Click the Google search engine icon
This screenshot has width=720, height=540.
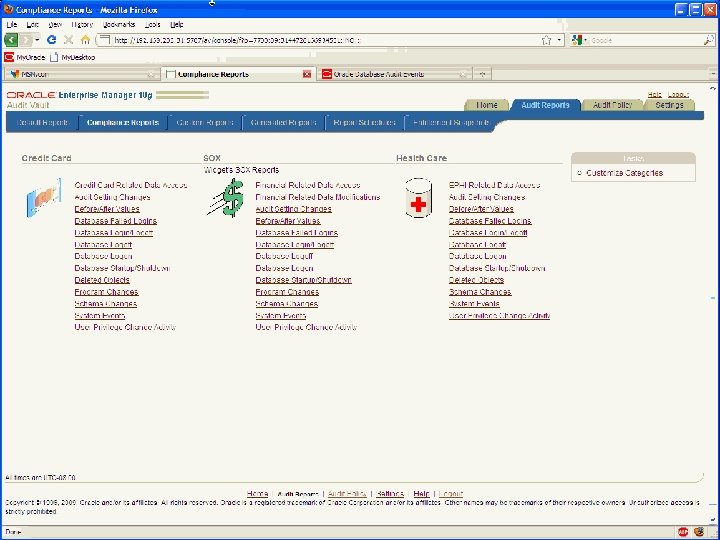[x=576, y=40]
